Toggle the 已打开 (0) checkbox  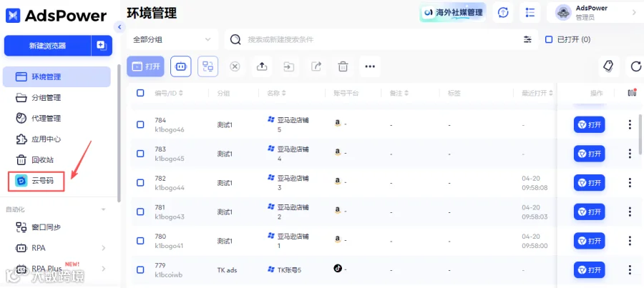pyautogui.click(x=549, y=39)
